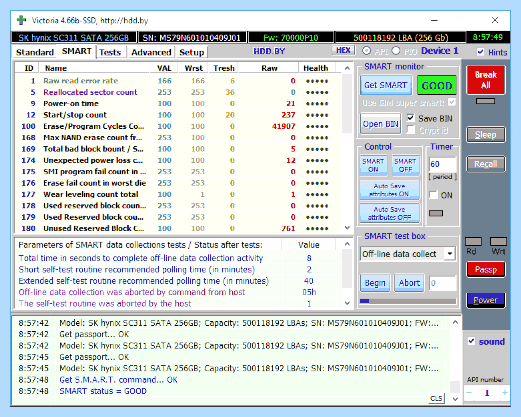Select the Start/stop count row
The image size is (521, 417).
[x=178, y=115]
